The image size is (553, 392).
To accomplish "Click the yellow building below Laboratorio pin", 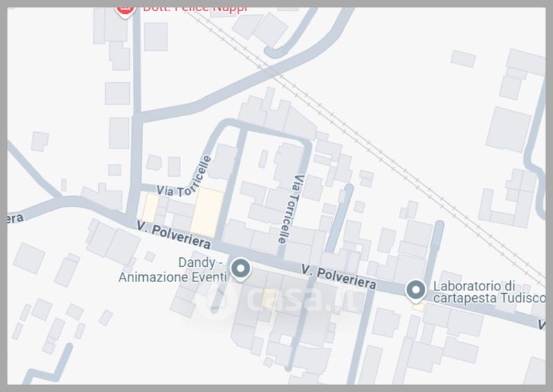I will (x=418, y=308).
